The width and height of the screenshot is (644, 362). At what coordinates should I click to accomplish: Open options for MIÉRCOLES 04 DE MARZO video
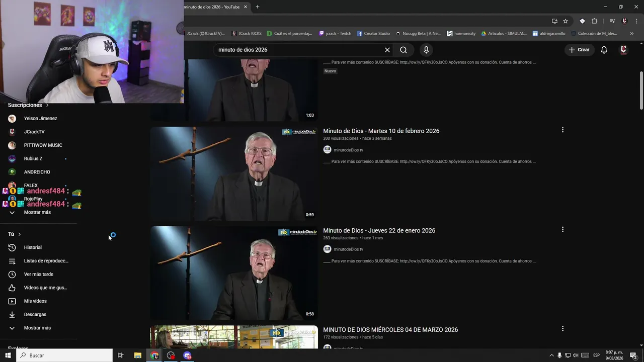[562, 329]
